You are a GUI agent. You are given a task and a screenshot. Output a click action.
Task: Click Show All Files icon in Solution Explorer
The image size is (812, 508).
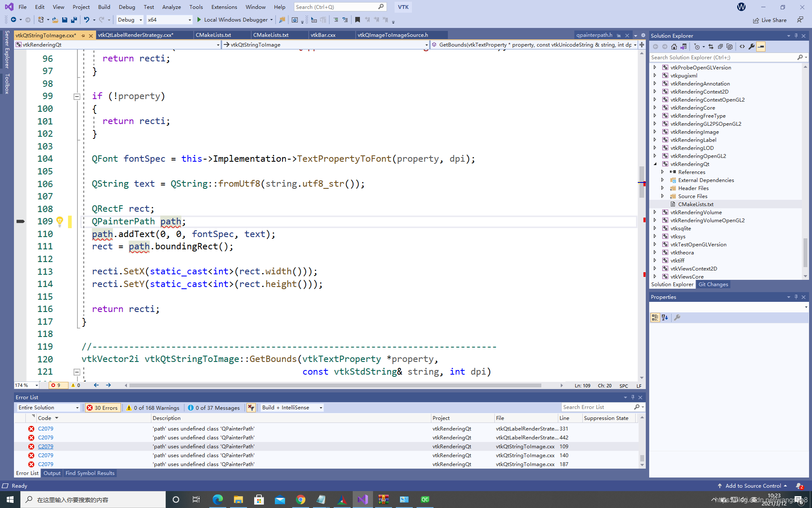coord(730,47)
